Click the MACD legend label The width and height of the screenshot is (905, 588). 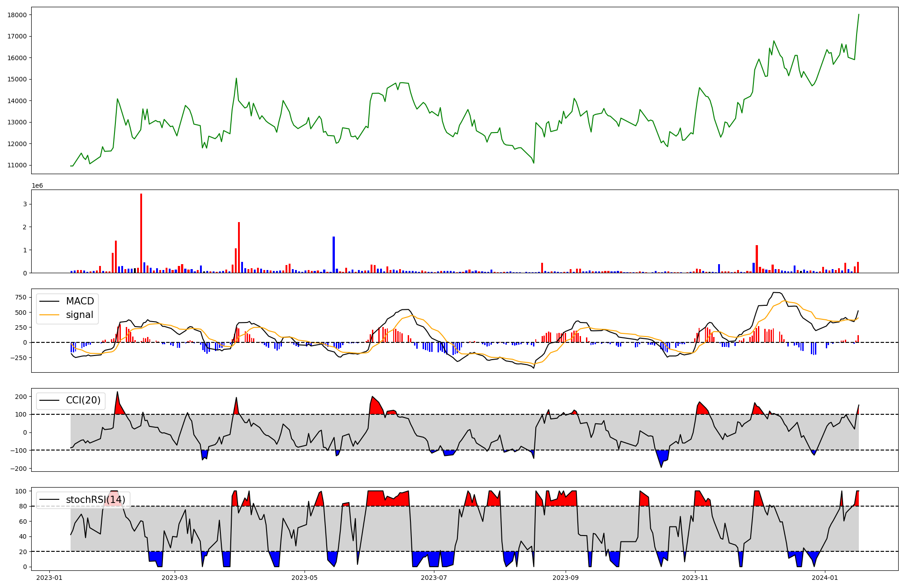click(x=80, y=301)
